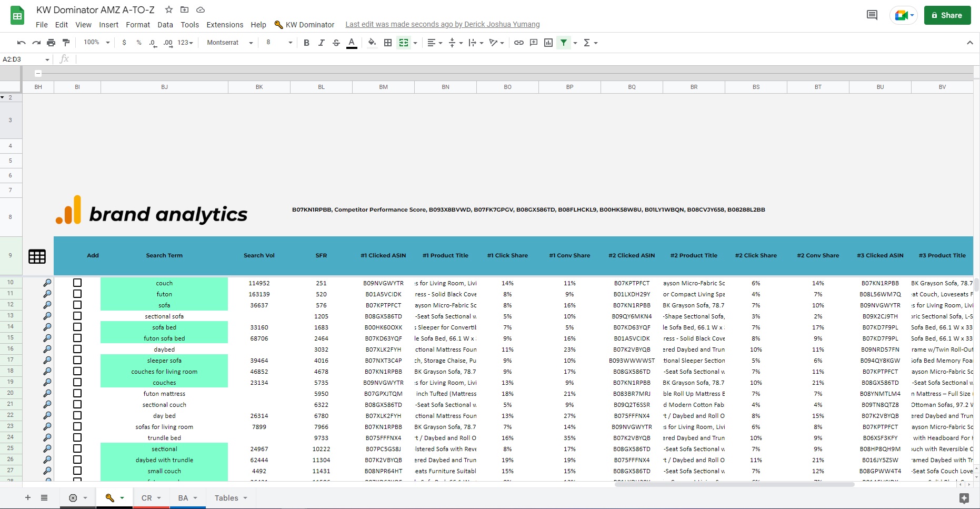Click the table grid icon in row 9
Image resolution: width=980 pixels, height=509 pixels.
click(x=37, y=256)
